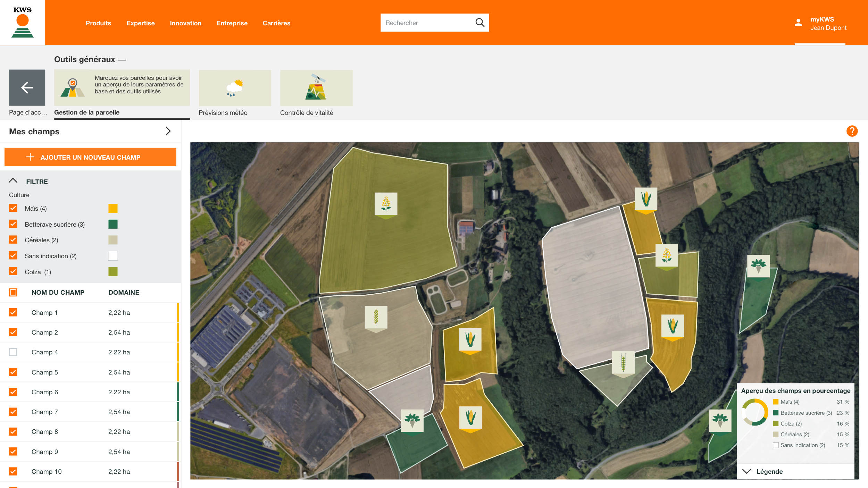Uncheck the Sans indication filter

(12, 255)
